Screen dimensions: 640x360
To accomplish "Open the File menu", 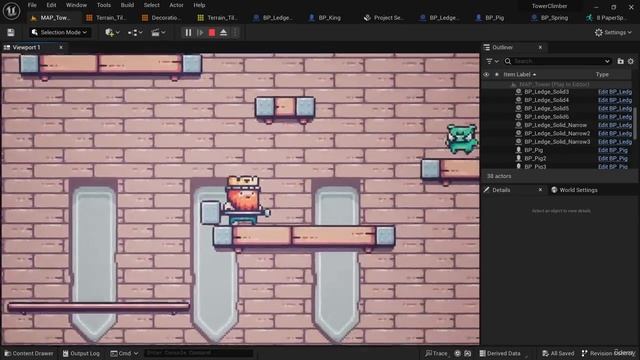I will 32,5.
